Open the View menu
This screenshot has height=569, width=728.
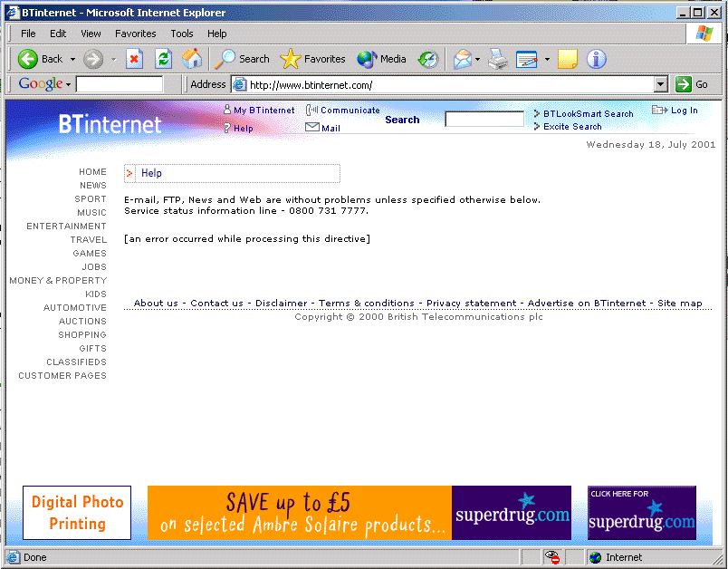(x=91, y=34)
